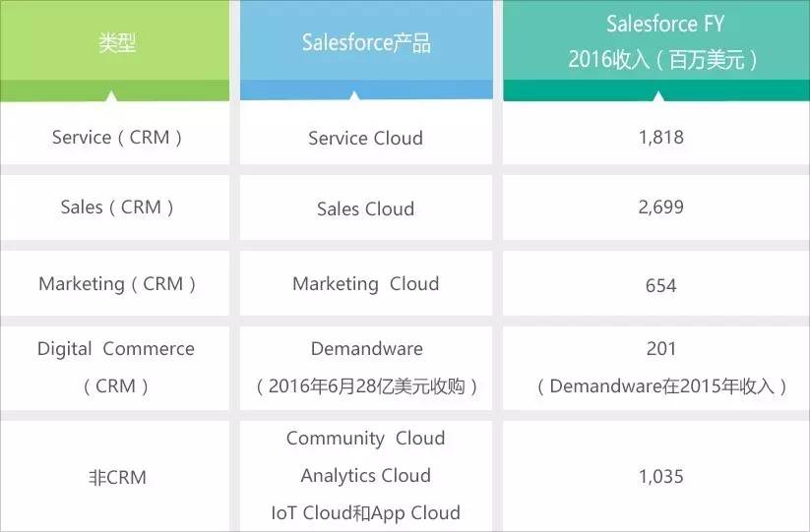
Task: Select the Marketing（CRM）type cell
Action: [117, 283]
